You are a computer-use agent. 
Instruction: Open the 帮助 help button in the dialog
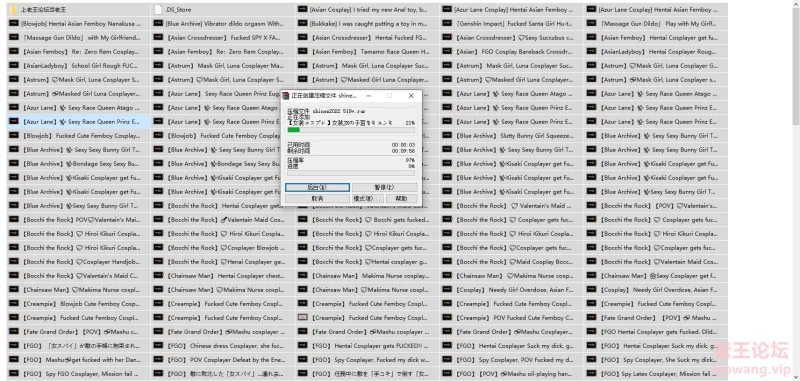401,198
